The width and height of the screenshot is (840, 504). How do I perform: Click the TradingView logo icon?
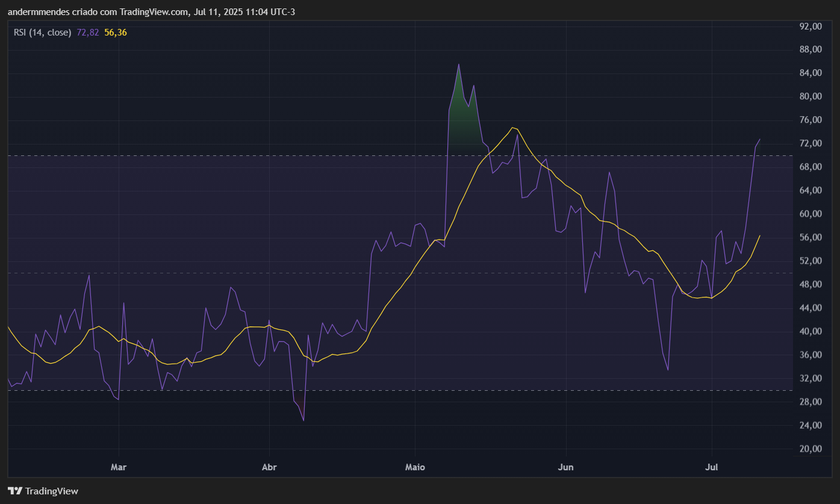[15, 491]
